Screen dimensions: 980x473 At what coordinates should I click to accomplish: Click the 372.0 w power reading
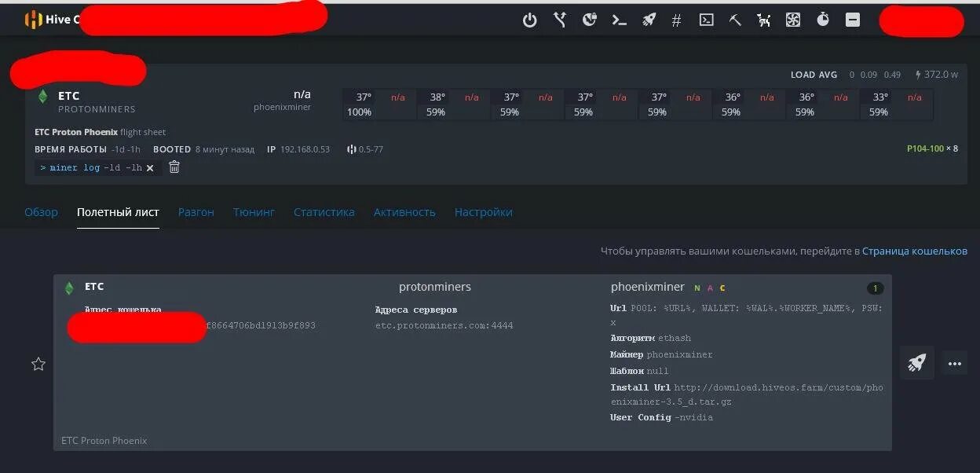point(937,75)
